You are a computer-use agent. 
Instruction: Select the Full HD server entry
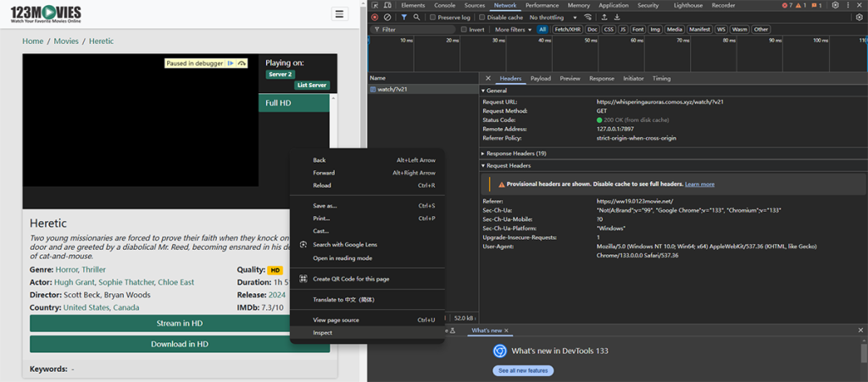pos(294,102)
